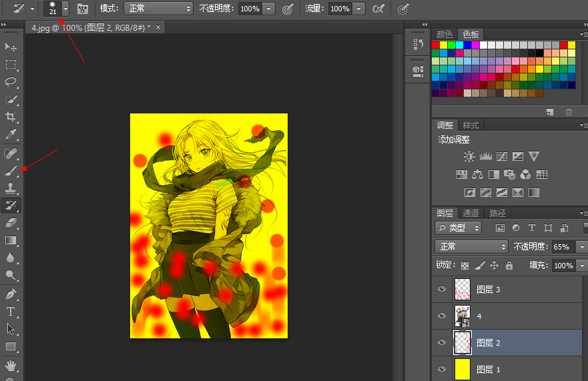The width and height of the screenshot is (588, 381).
Task: Add Vibrance adjustment
Action: click(534, 156)
